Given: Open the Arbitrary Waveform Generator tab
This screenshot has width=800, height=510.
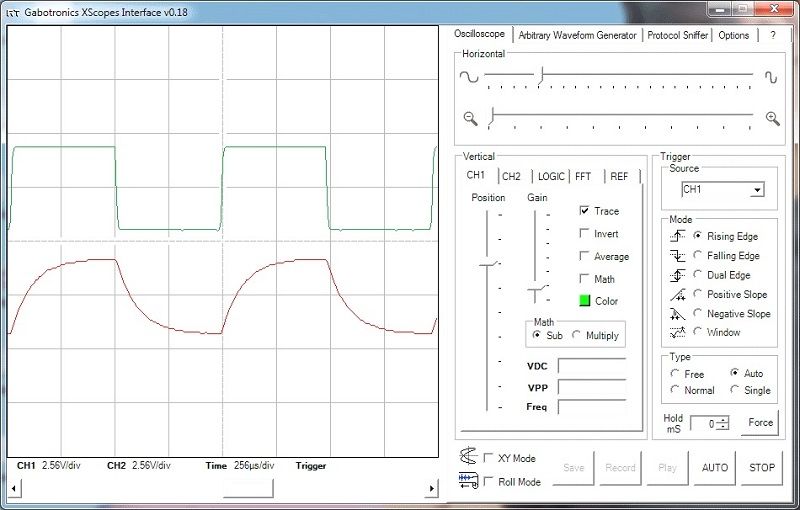Looking at the screenshot, I should (577, 35).
